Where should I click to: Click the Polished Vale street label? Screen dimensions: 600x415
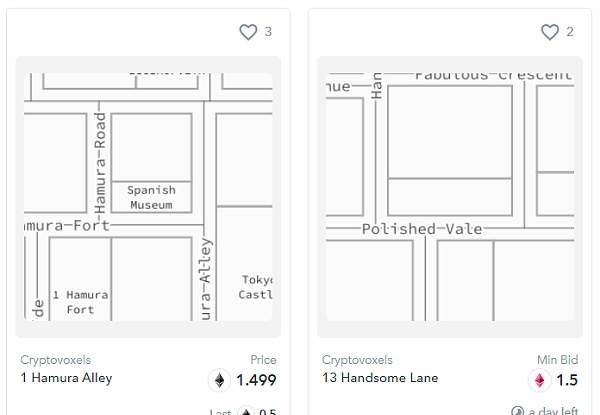(422, 229)
